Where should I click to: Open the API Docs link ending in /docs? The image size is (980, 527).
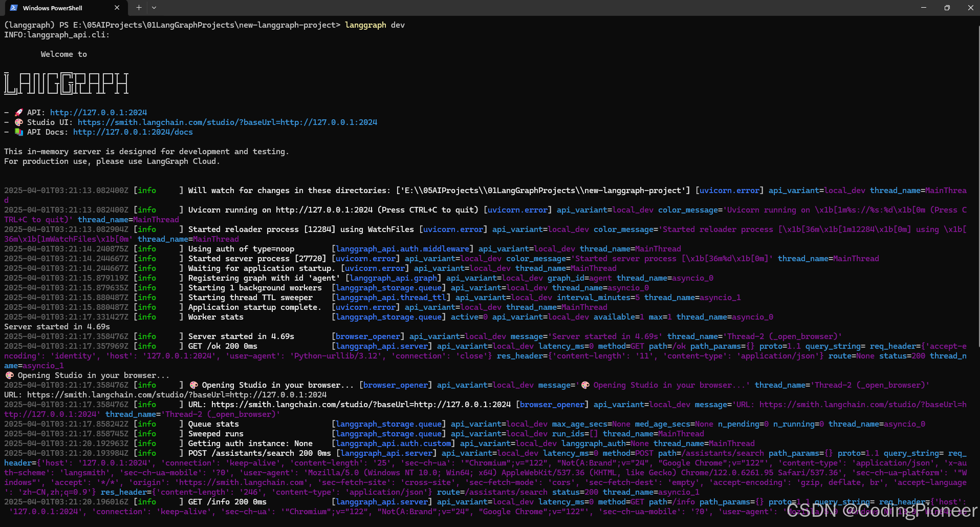pos(133,132)
